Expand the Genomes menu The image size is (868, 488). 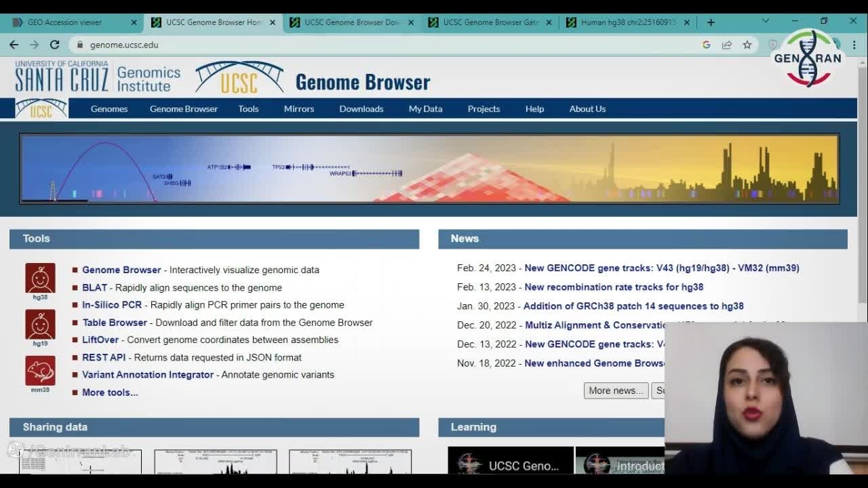tap(109, 108)
